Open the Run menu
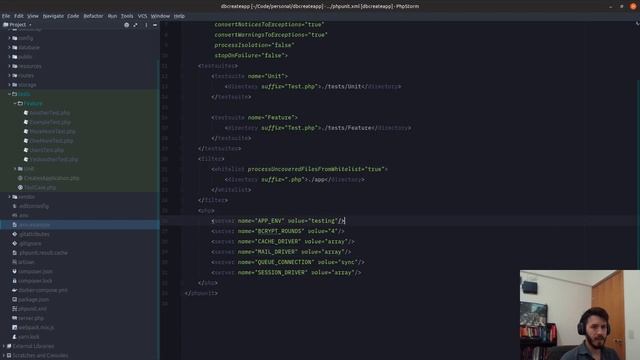This screenshot has height=360, width=640. 112,16
